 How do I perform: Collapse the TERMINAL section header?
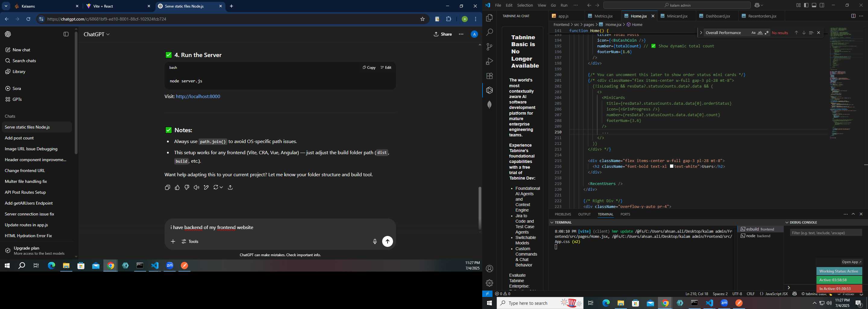coord(552,222)
